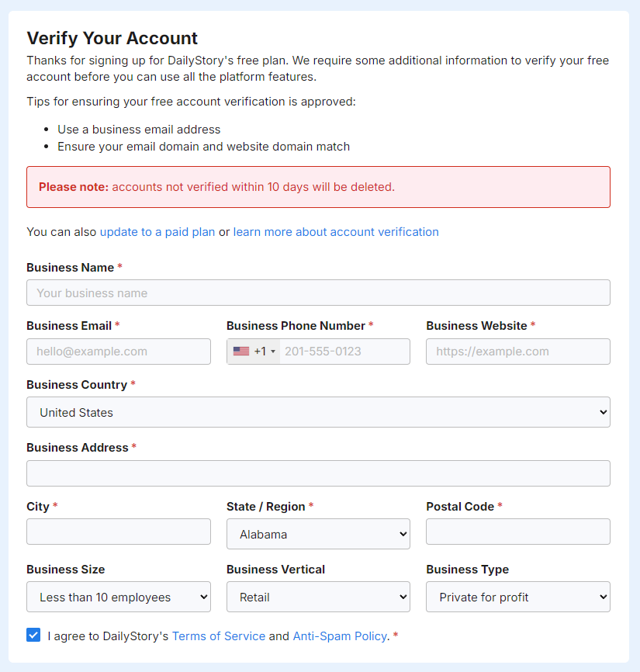Viewport: 640px width, 672px height.
Task: Click the +1 dial code arrow
Action: coord(273,352)
